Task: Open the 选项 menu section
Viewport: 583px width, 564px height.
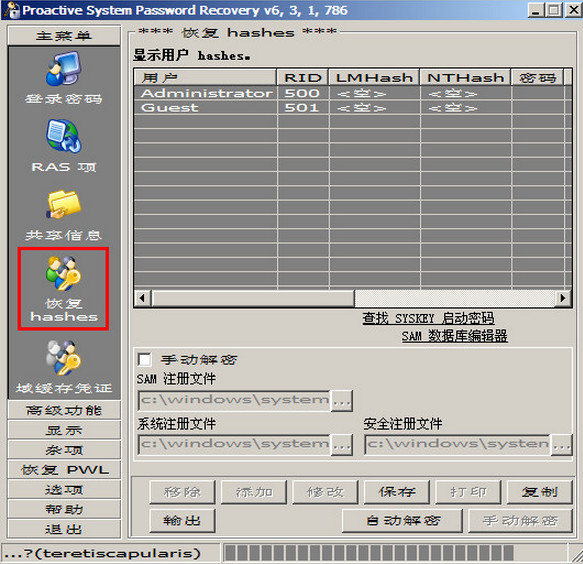Action: pyautogui.click(x=64, y=489)
